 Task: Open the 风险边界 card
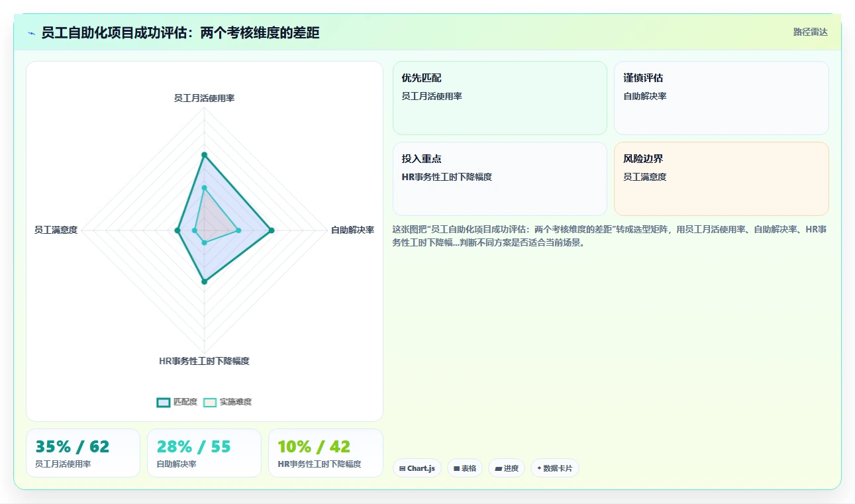click(x=721, y=179)
